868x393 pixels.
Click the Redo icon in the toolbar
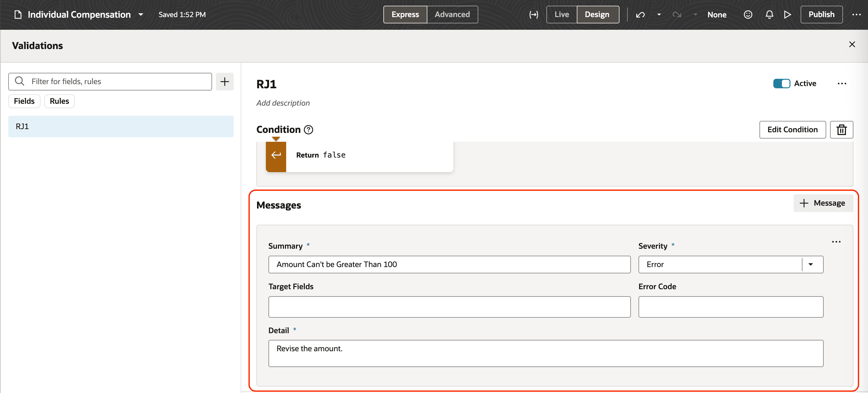point(677,15)
